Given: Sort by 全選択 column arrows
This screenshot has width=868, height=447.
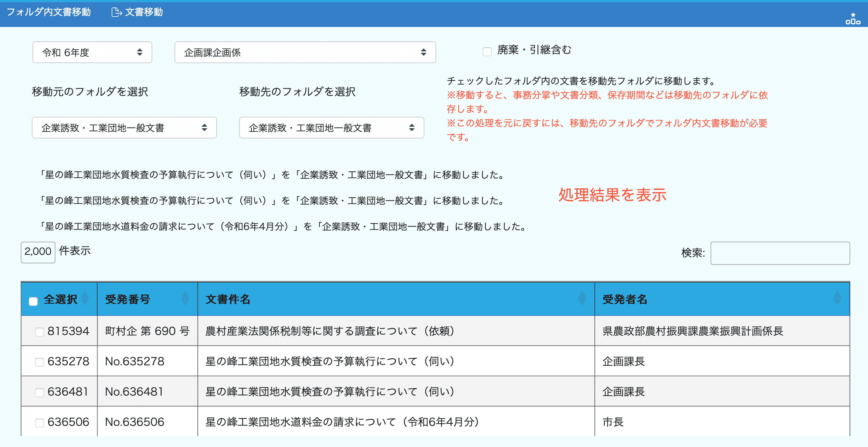Looking at the screenshot, I should (85, 298).
